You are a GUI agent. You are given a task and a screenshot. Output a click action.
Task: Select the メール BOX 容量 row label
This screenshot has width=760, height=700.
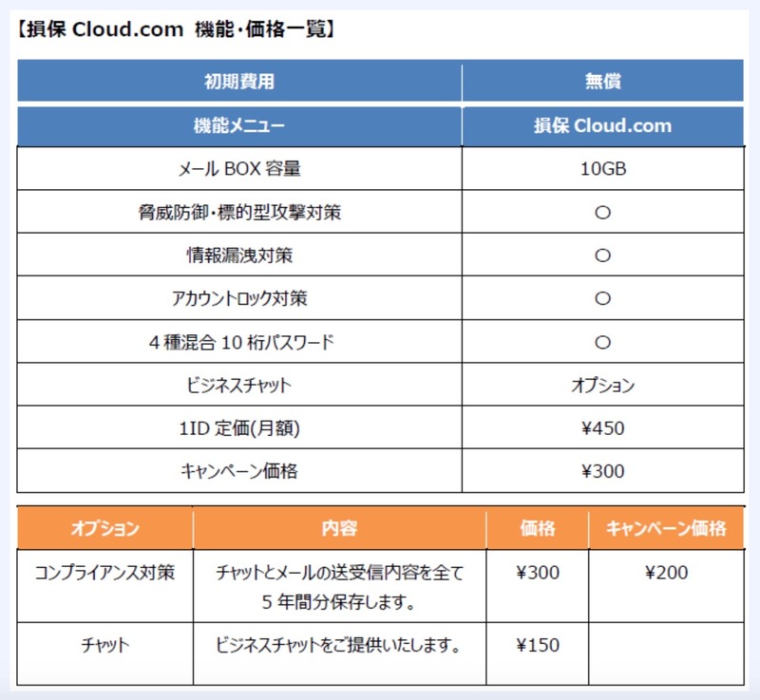tap(239, 169)
